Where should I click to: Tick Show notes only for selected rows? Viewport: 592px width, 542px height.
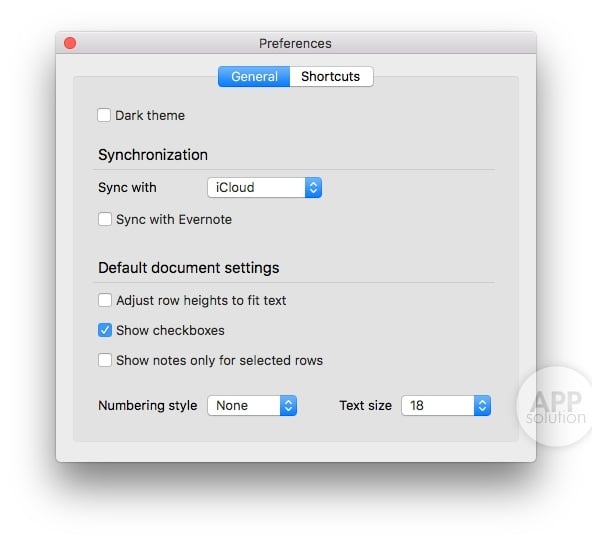pyautogui.click(x=105, y=360)
